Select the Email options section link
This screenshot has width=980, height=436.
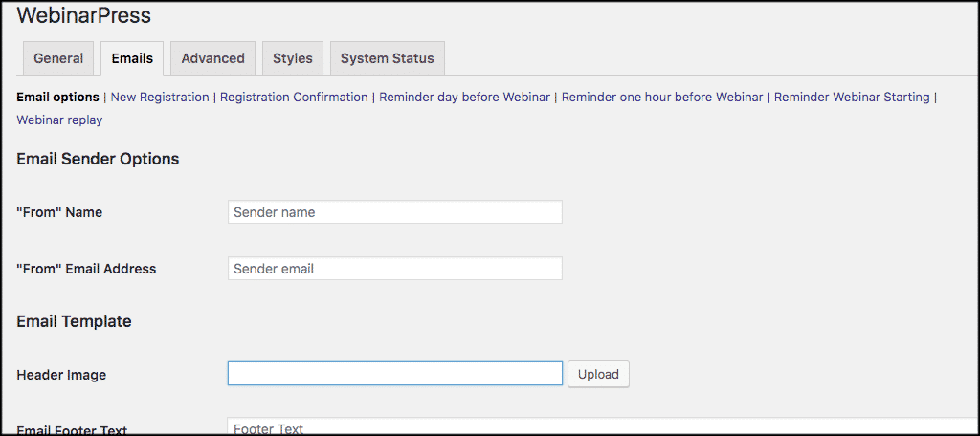(x=57, y=97)
